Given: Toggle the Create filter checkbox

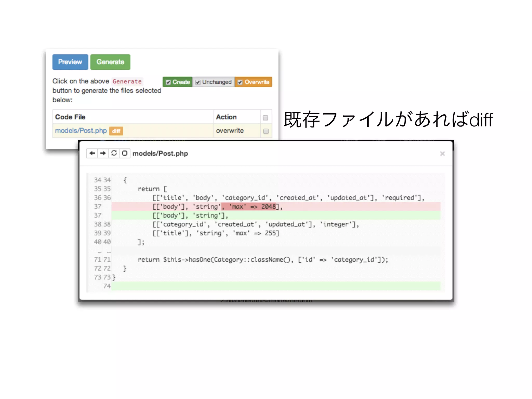Looking at the screenshot, I should pyautogui.click(x=168, y=82).
